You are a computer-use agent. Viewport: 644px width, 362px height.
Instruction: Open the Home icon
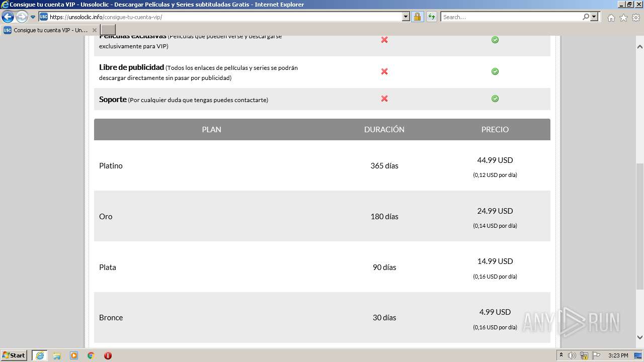coord(611,18)
